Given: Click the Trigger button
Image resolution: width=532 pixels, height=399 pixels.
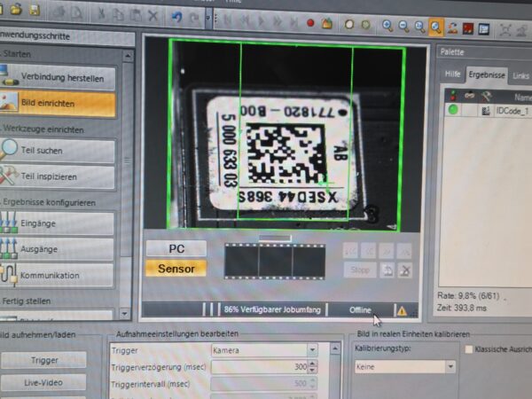Looking at the screenshot, I should coord(44,360).
